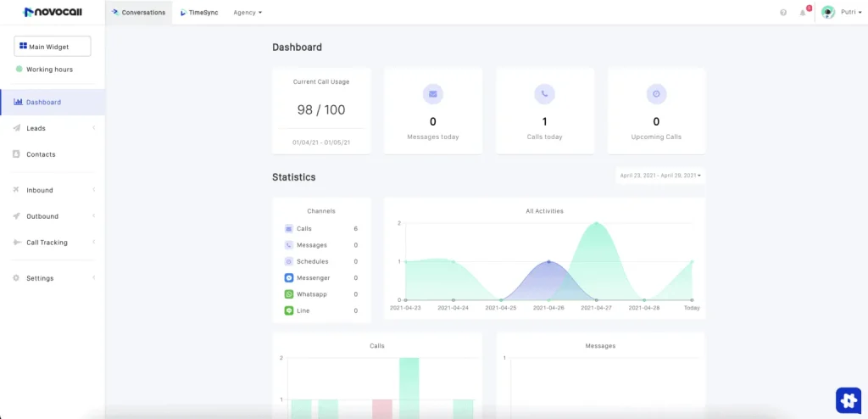Image resolution: width=868 pixels, height=419 pixels.
Task: Open the April 23 - April 29 date range picker
Action: [660, 176]
